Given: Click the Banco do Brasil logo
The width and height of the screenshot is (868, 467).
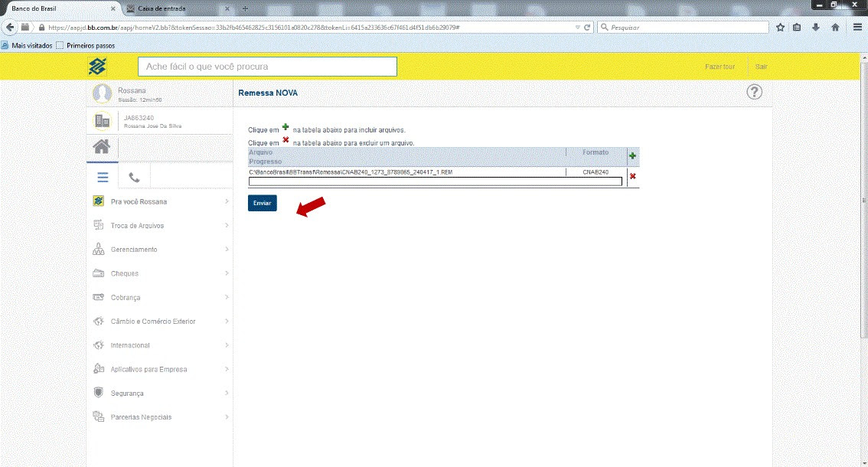Looking at the screenshot, I should click(x=97, y=67).
